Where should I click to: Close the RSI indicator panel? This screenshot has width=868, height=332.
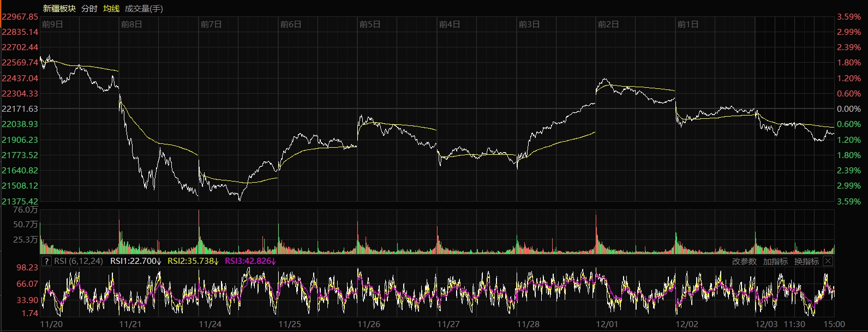[x=828, y=261]
